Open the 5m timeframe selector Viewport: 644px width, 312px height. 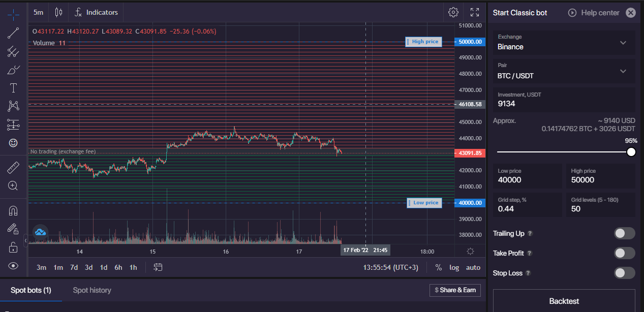click(39, 12)
